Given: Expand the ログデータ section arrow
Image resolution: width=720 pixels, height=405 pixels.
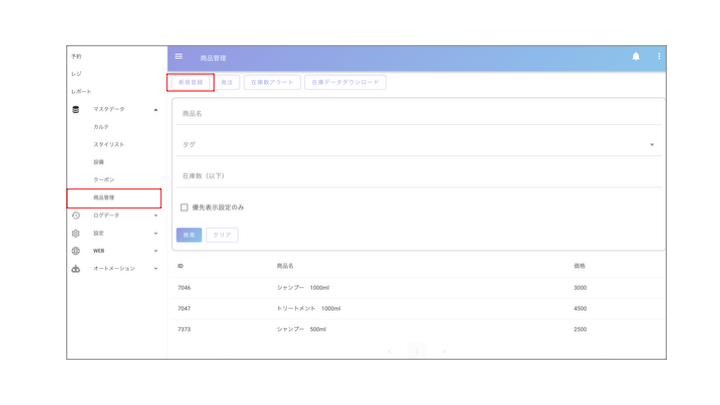Looking at the screenshot, I should (156, 216).
